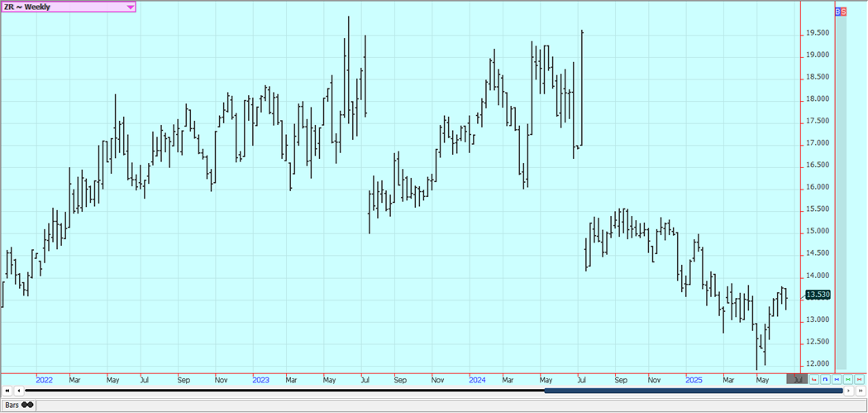Click the blue B buy button
868x413 pixels.
(837, 11)
